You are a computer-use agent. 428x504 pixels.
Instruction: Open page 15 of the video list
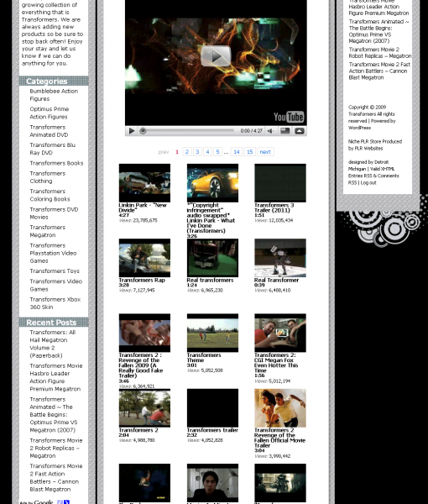pos(250,152)
